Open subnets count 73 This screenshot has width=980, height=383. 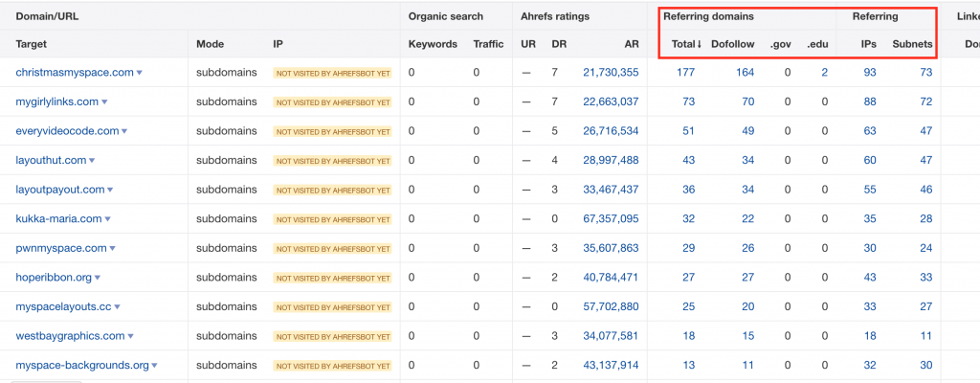[x=926, y=72]
